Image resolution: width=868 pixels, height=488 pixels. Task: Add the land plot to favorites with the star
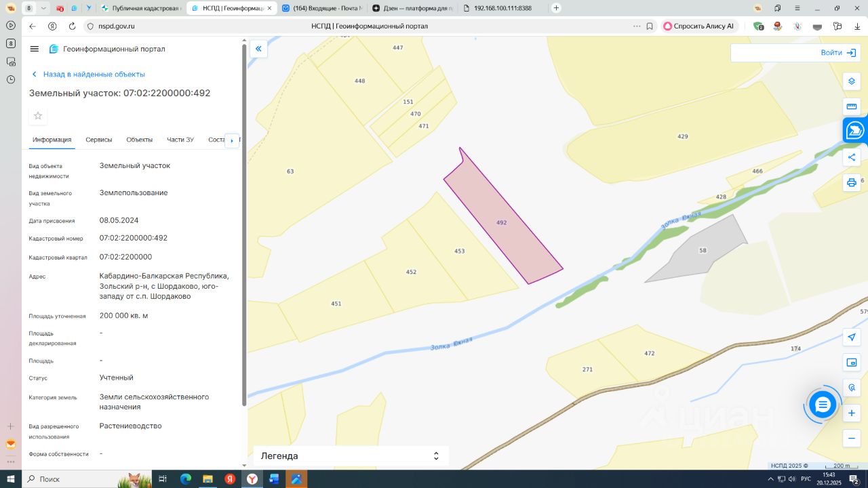pyautogui.click(x=38, y=116)
